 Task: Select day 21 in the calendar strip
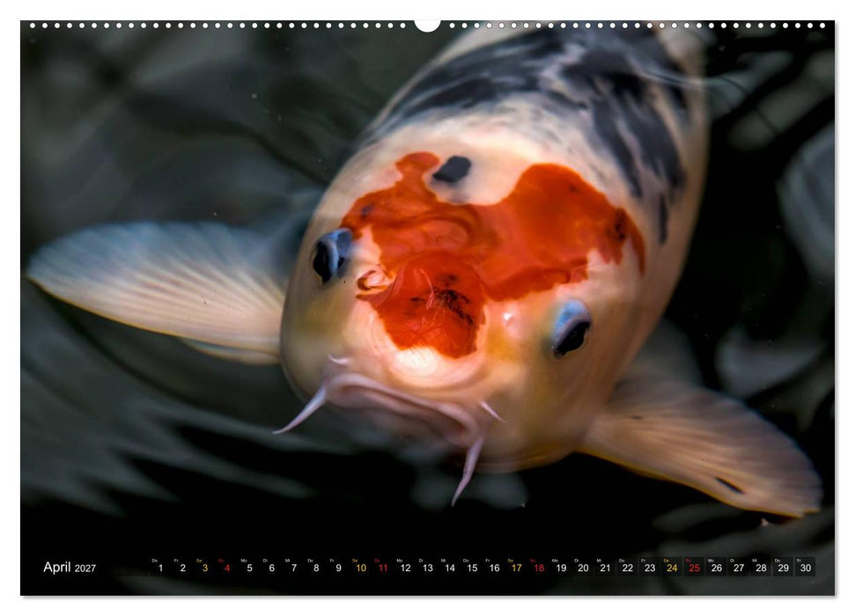coord(605,567)
